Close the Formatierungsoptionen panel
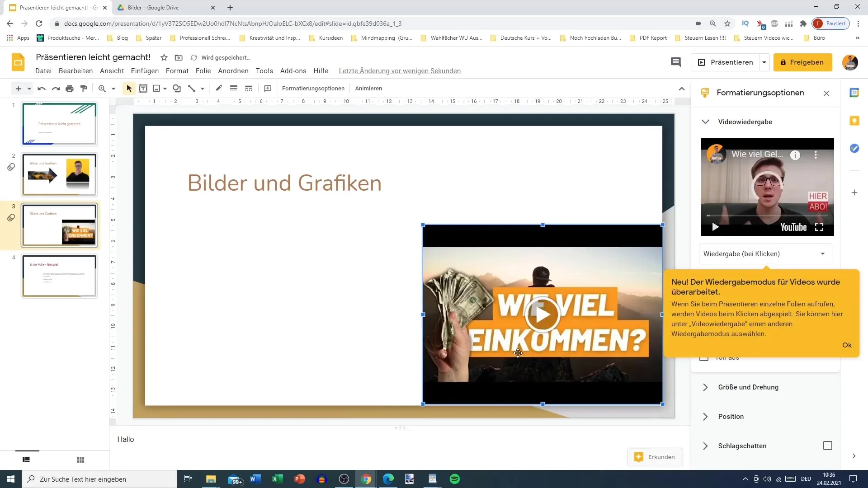The width and height of the screenshot is (868, 488). (826, 93)
